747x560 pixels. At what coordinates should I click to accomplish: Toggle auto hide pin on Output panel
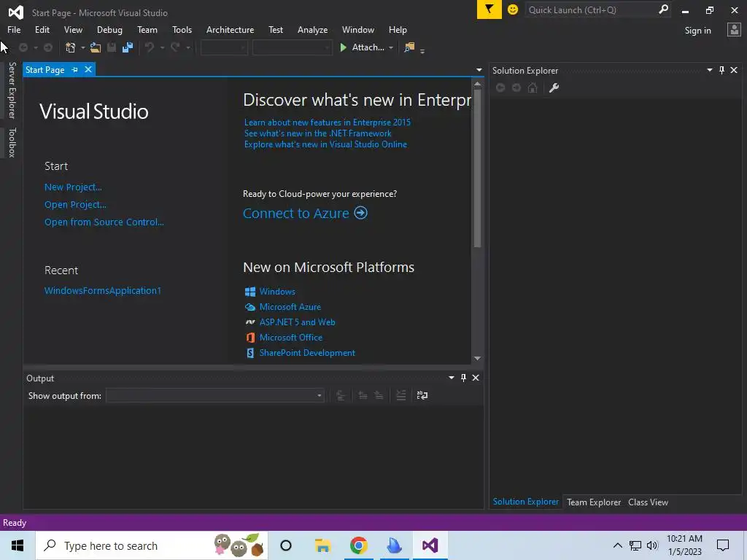[463, 378]
